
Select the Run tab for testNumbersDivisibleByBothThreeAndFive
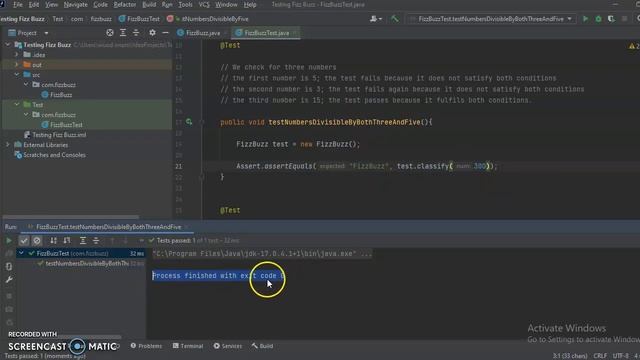[x=108, y=227]
